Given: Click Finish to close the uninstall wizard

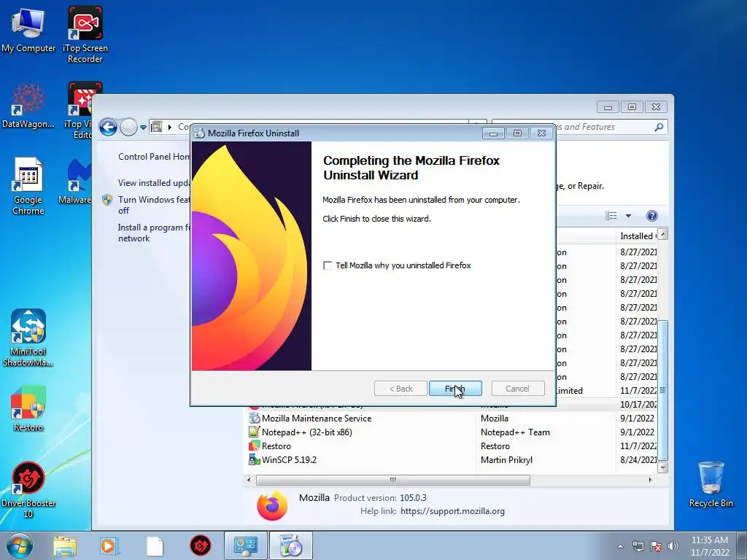Looking at the screenshot, I should pos(455,389).
